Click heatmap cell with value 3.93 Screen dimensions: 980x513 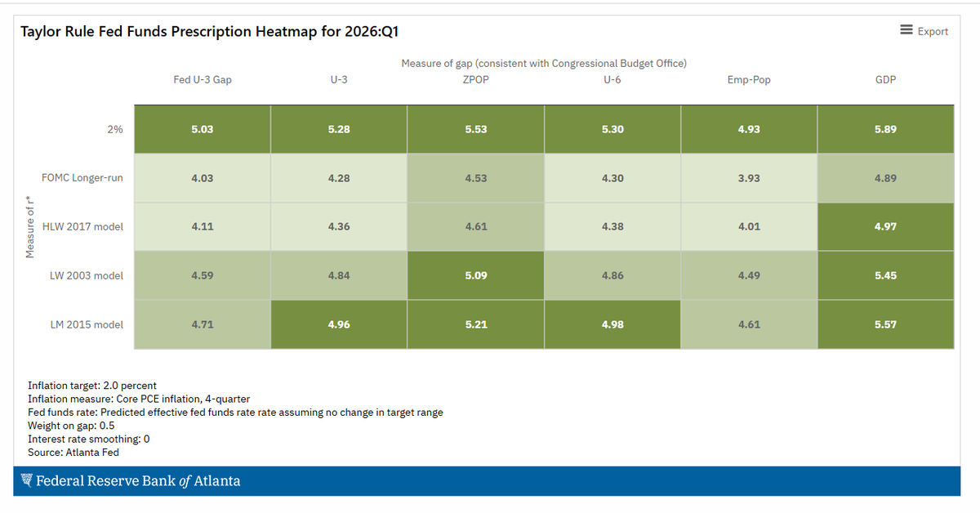749,178
